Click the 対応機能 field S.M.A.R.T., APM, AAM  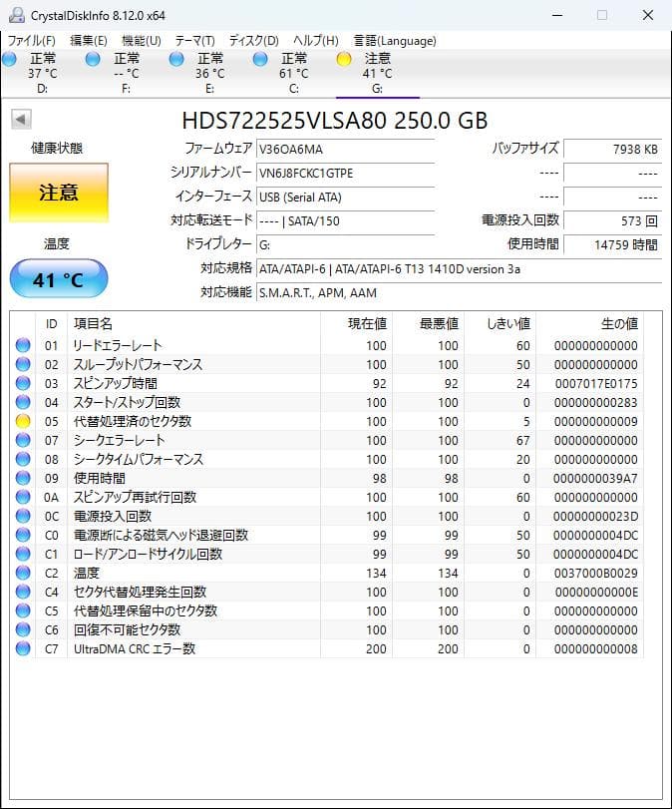tap(459, 292)
